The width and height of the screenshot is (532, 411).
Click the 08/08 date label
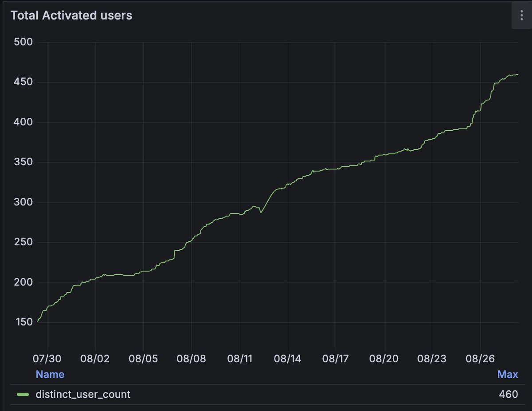(192, 358)
